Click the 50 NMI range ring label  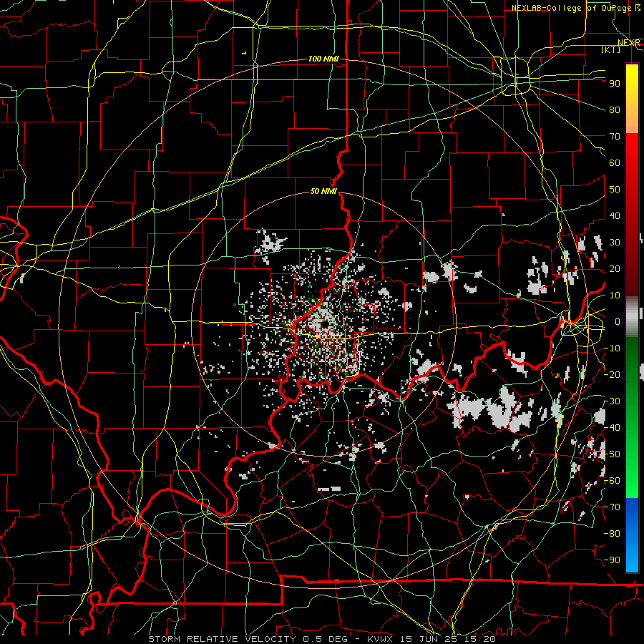(323, 191)
